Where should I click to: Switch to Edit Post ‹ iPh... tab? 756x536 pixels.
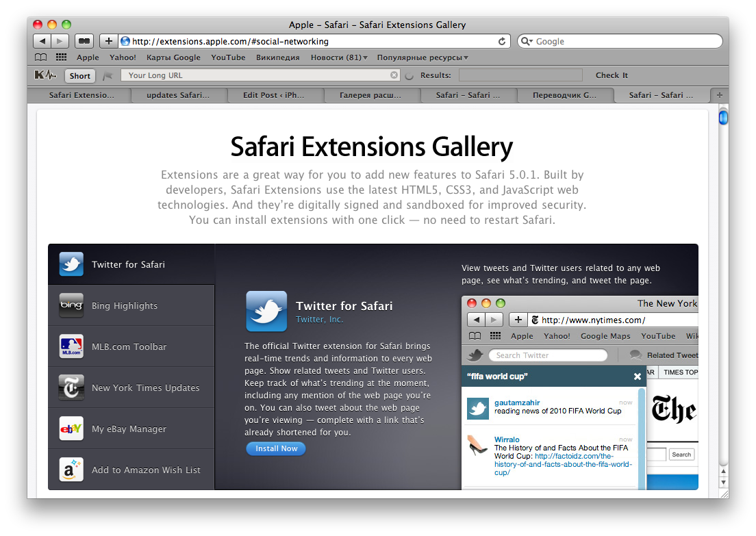(x=273, y=95)
